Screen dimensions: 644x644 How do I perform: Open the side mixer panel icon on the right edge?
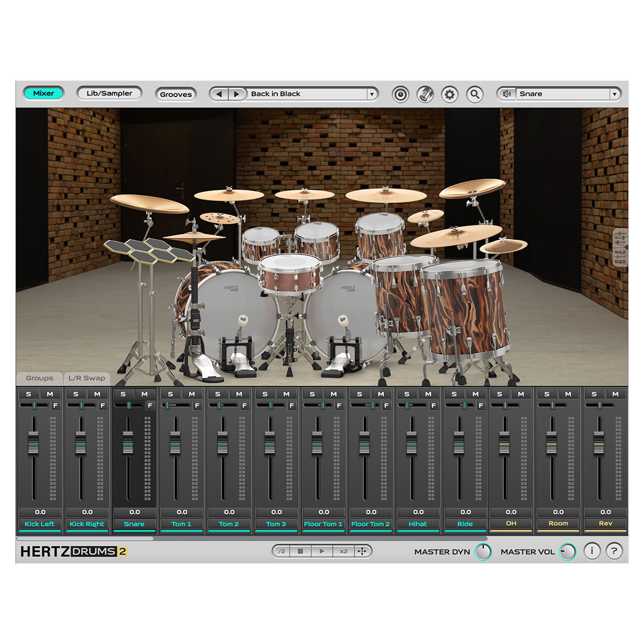click(x=620, y=247)
